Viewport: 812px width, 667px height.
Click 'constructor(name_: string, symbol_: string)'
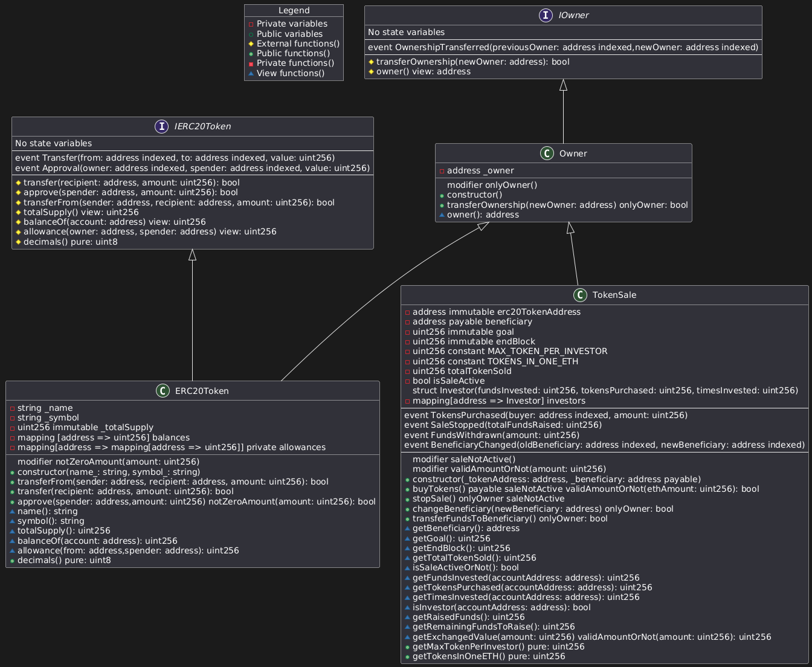[x=109, y=472]
